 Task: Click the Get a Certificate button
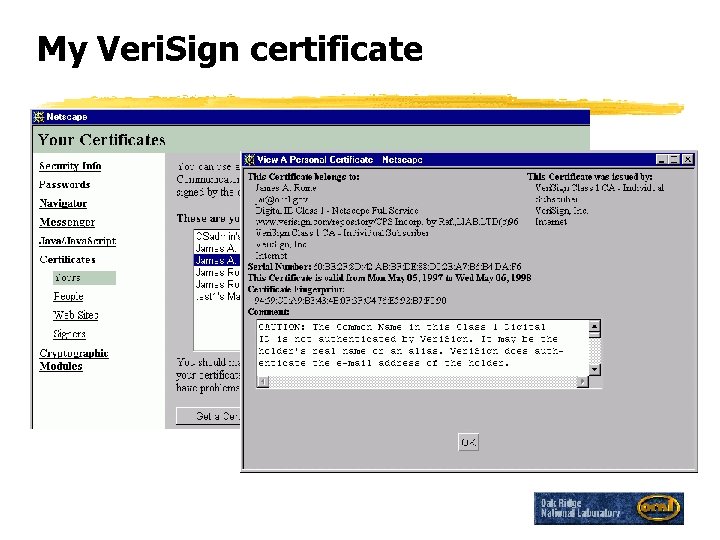pos(208,416)
